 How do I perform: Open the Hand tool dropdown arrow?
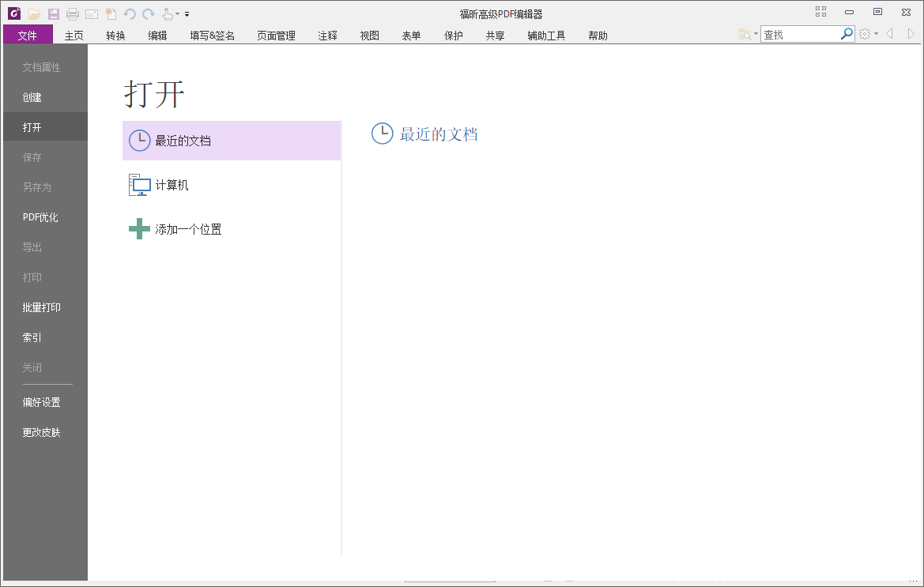tap(177, 13)
